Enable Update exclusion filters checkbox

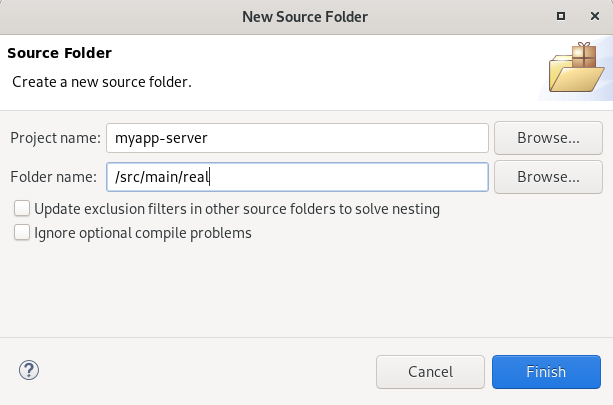[22, 208]
